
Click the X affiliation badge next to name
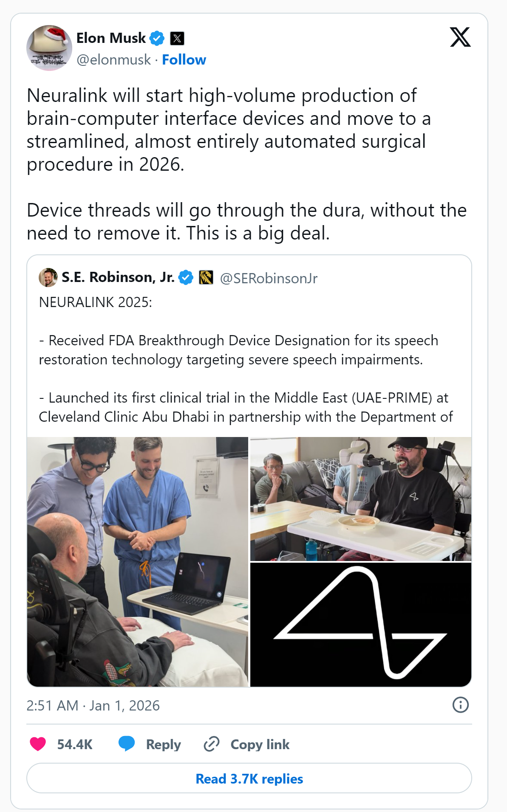click(177, 39)
